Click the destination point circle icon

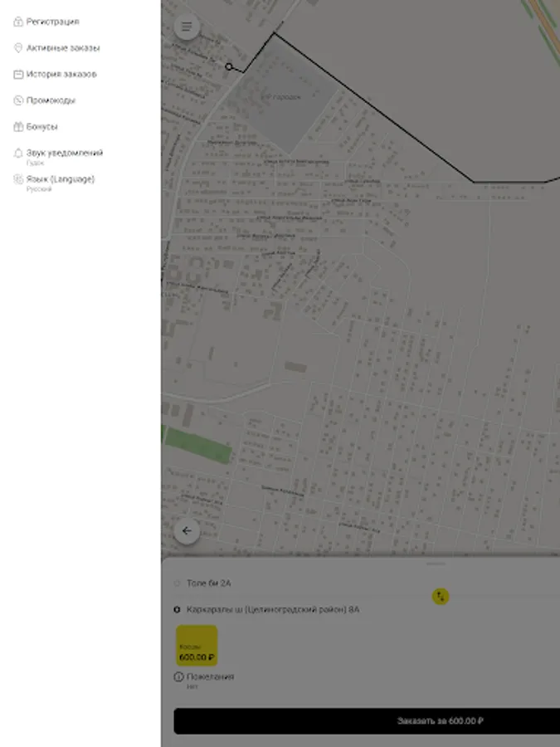click(178, 609)
